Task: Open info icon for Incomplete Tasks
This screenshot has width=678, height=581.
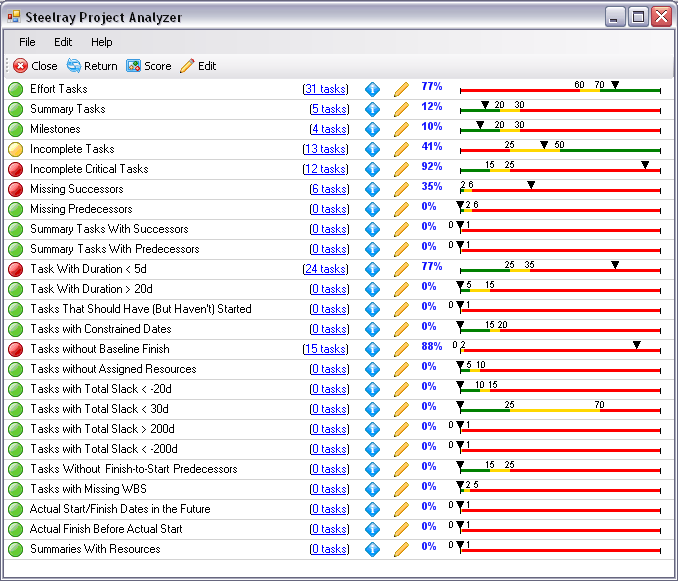Action: tap(372, 149)
